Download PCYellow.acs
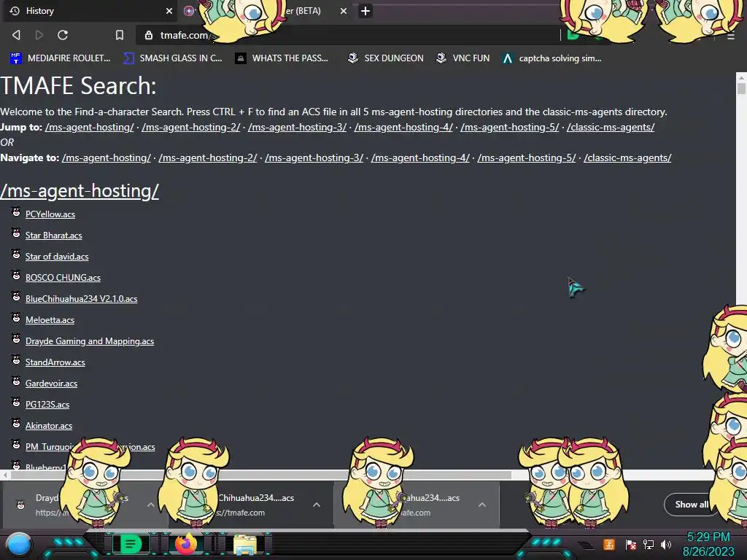This screenshot has width=747, height=560. (50, 214)
